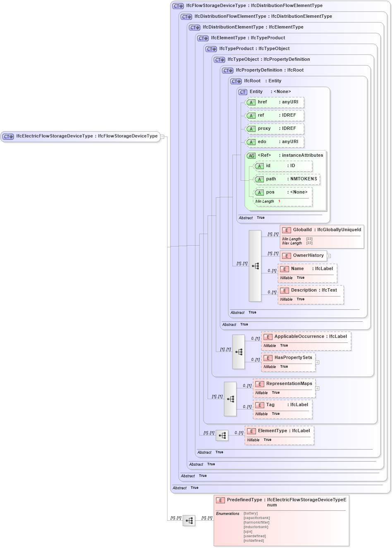Select the [ups] enumeration value
This screenshot has width=392, height=548.
(247, 531)
